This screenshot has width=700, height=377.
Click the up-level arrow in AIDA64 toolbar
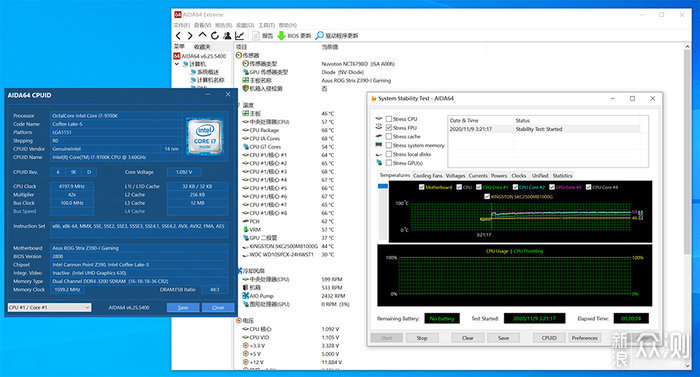click(203, 35)
